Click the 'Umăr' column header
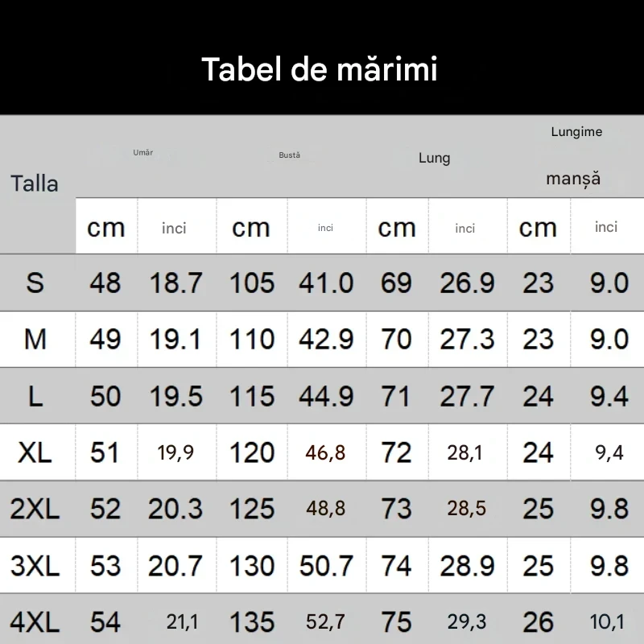The height and width of the screenshot is (644, 644). pos(143,152)
